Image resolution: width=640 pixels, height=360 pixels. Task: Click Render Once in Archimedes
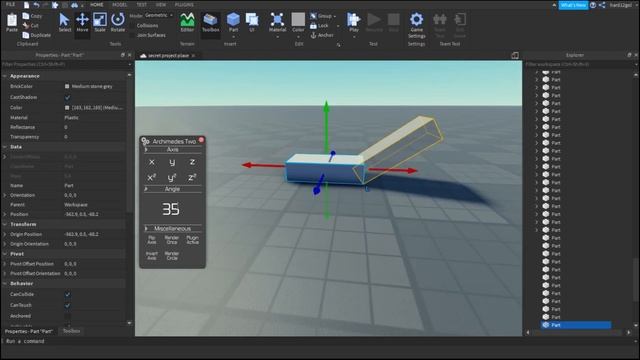coord(172,240)
